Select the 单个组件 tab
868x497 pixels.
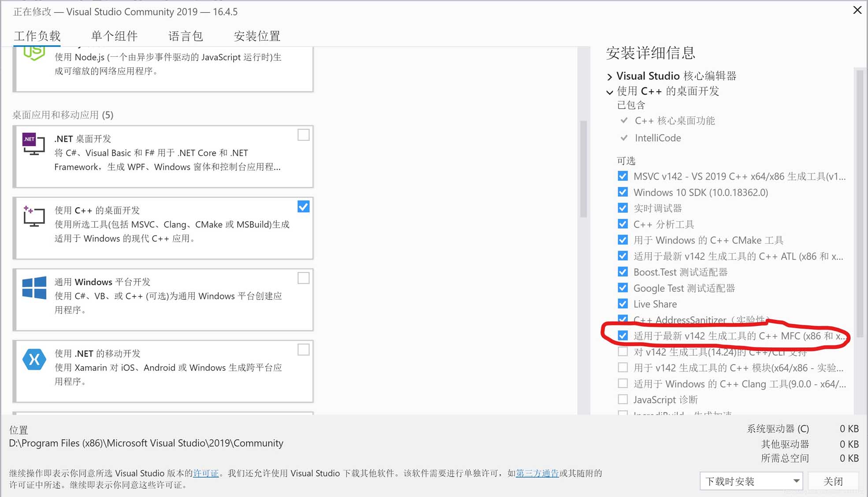point(113,36)
